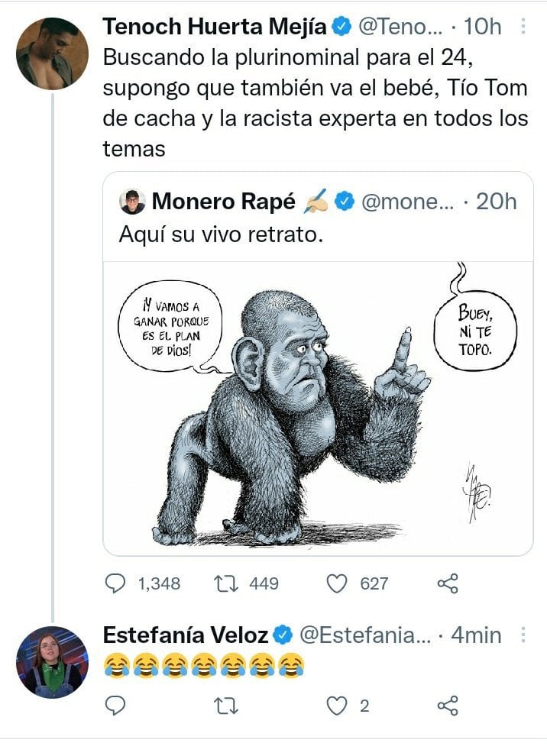
Task: Open the top tweet author's profile picture
Action: tap(52, 53)
